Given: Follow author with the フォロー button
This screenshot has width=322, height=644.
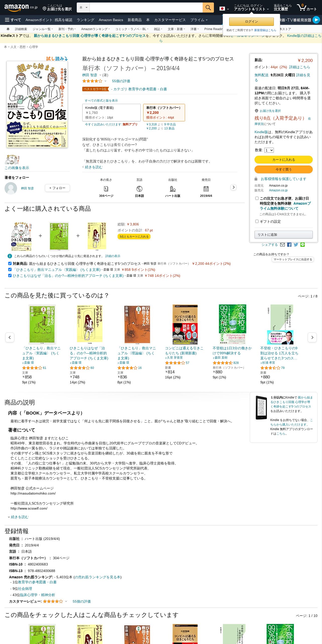Looking at the screenshot, I should click(x=57, y=188).
